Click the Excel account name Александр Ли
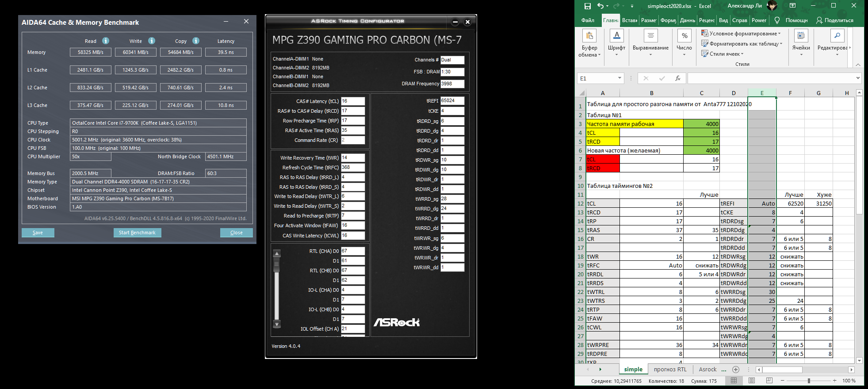This screenshot has width=868, height=389. (x=745, y=6)
